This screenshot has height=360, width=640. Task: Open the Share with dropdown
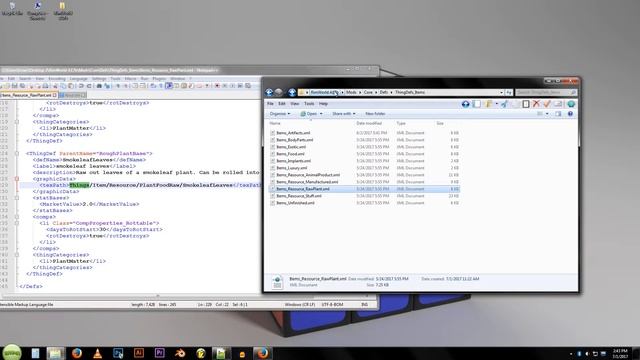[x=344, y=114]
